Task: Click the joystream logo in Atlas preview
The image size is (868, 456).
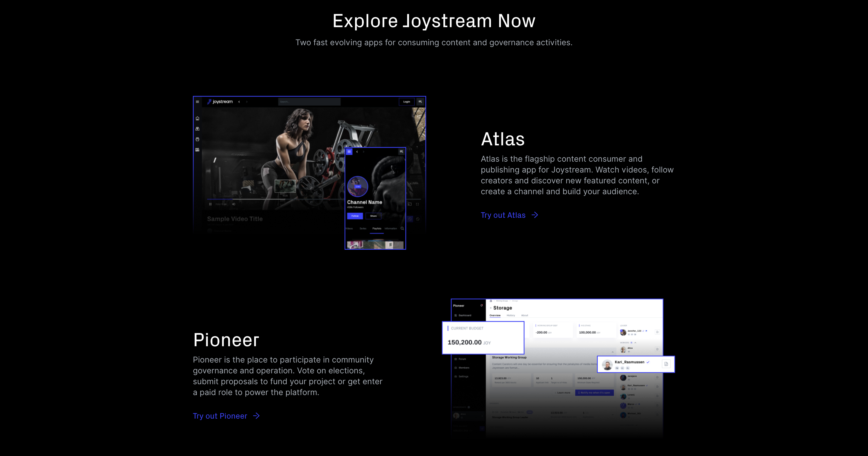Action: 220,102
